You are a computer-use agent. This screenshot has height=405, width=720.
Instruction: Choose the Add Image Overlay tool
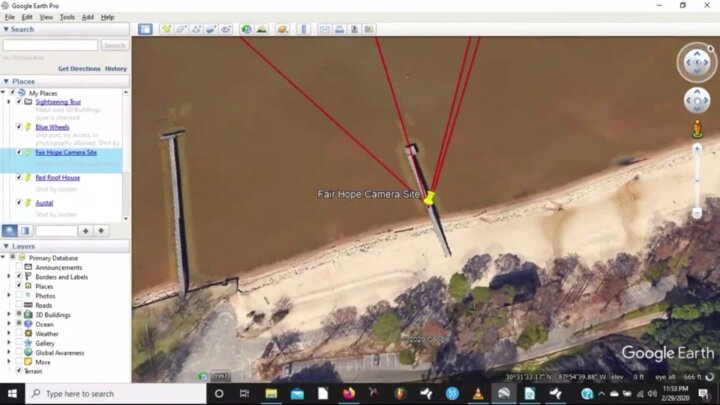(211, 29)
